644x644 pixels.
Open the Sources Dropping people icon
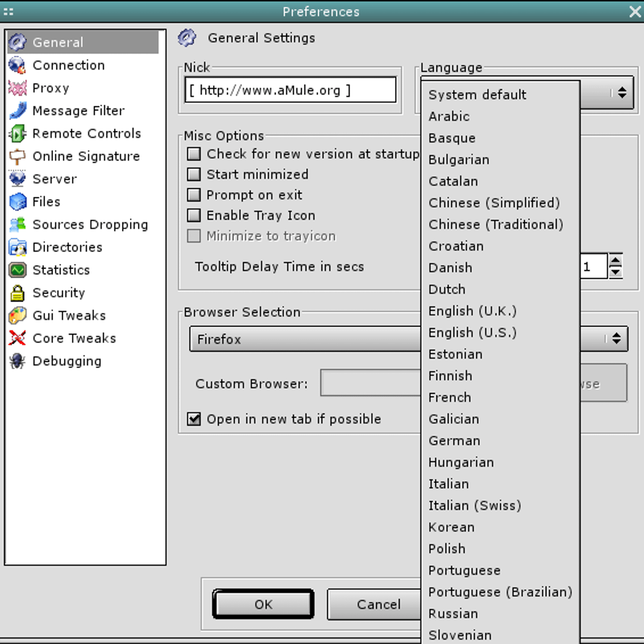pyautogui.click(x=17, y=224)
